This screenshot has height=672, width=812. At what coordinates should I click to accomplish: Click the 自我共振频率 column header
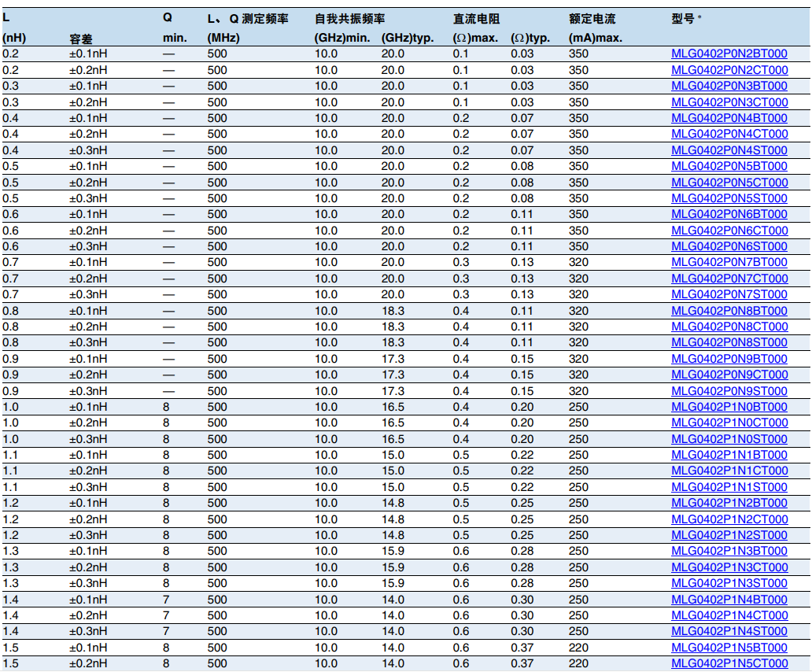point(349,19)
